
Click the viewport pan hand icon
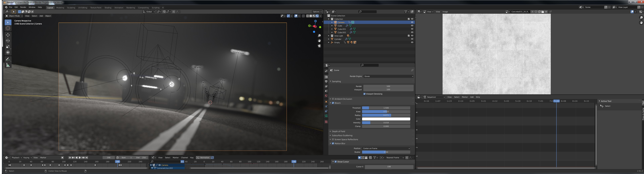[319, 41]
